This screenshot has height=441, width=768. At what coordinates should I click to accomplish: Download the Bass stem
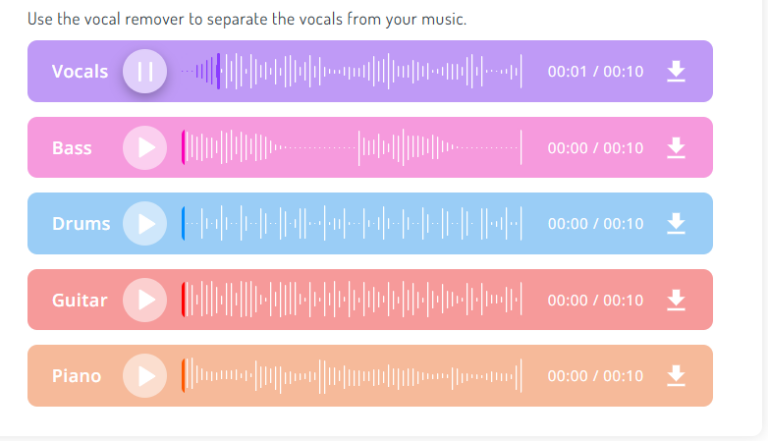(x=676, y=148)
